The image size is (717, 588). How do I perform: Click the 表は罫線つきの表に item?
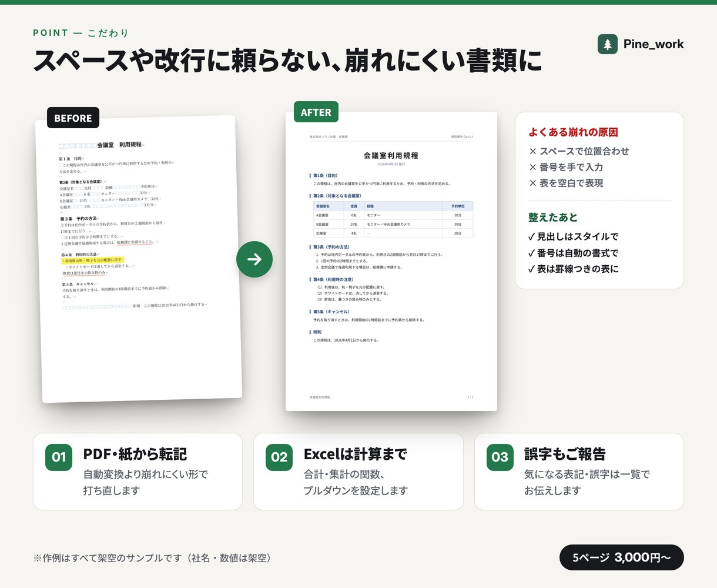pos(573,269)
